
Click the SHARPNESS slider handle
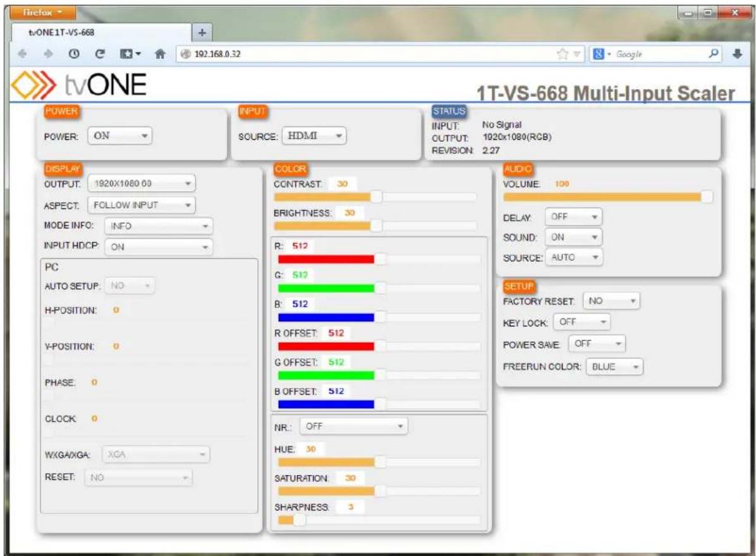pos(300,520)
